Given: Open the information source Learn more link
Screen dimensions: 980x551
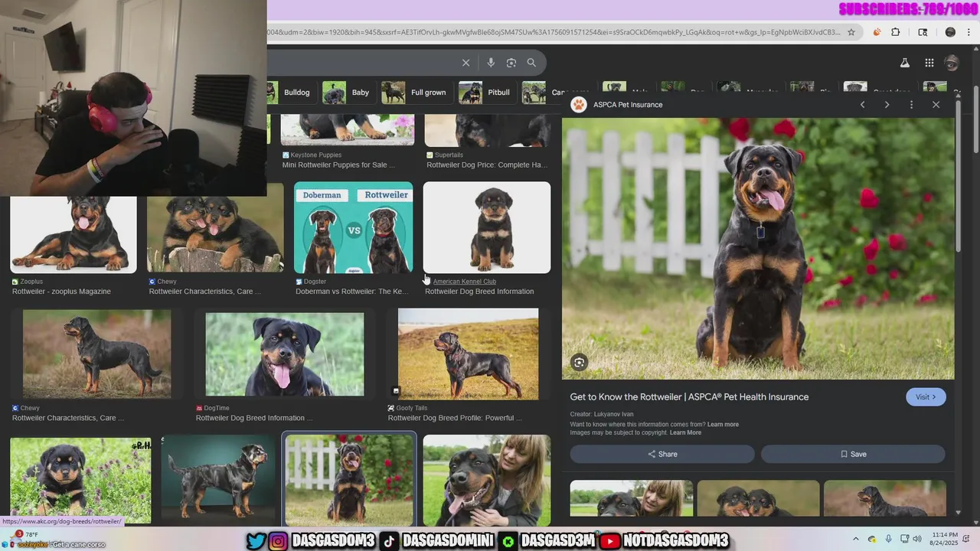Looking at the screenshot, I should [723, 424].
